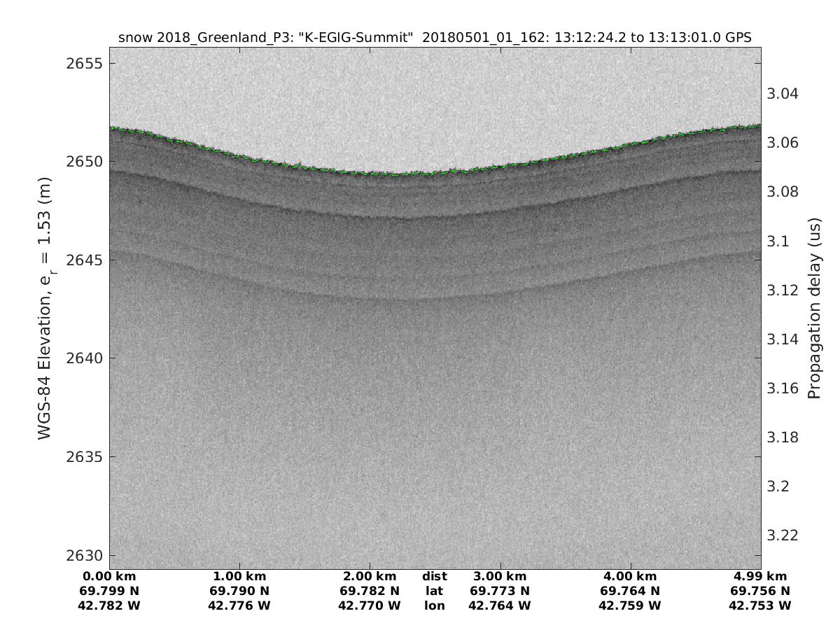Click the 69.773 N latitude label
Screen dimensions: 840x630
500,590
